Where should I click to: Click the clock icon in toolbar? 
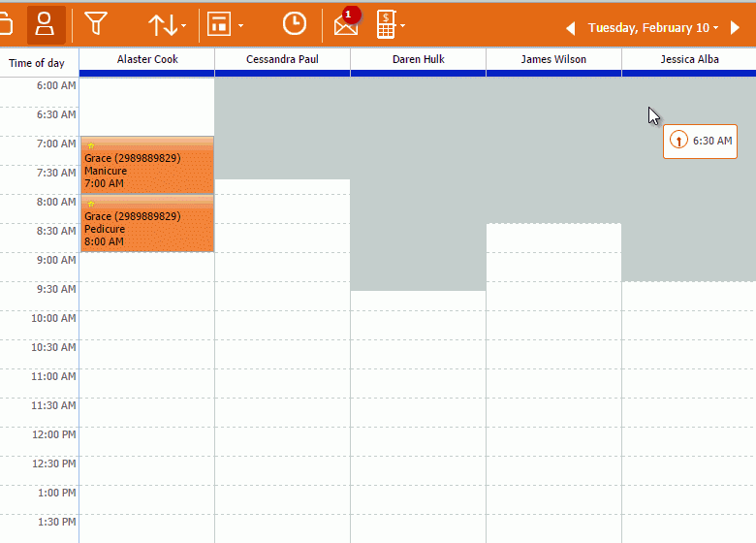pos(294,23)
